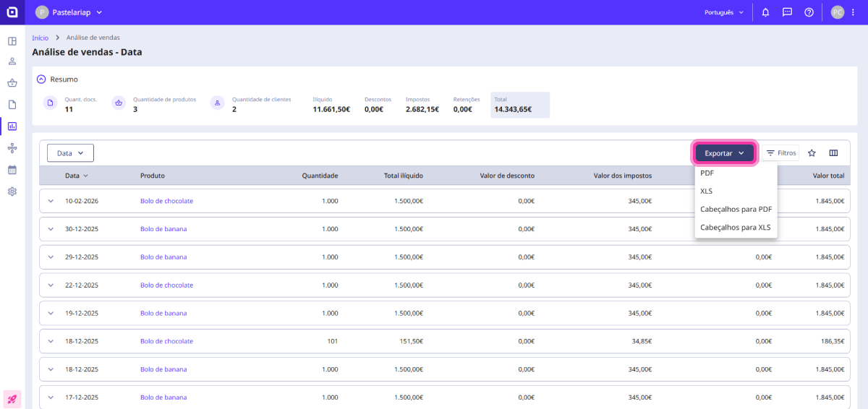Screen dimensions: 868x409
Task: Select PDF from the export menu
Action: (x=707, y=173)
